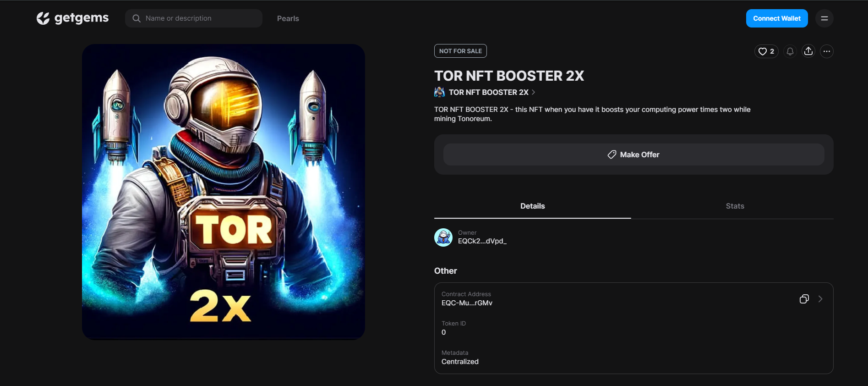Click the getgems logo icon
The height and width of the screenshot is (386, 868).
click(43, 18)
